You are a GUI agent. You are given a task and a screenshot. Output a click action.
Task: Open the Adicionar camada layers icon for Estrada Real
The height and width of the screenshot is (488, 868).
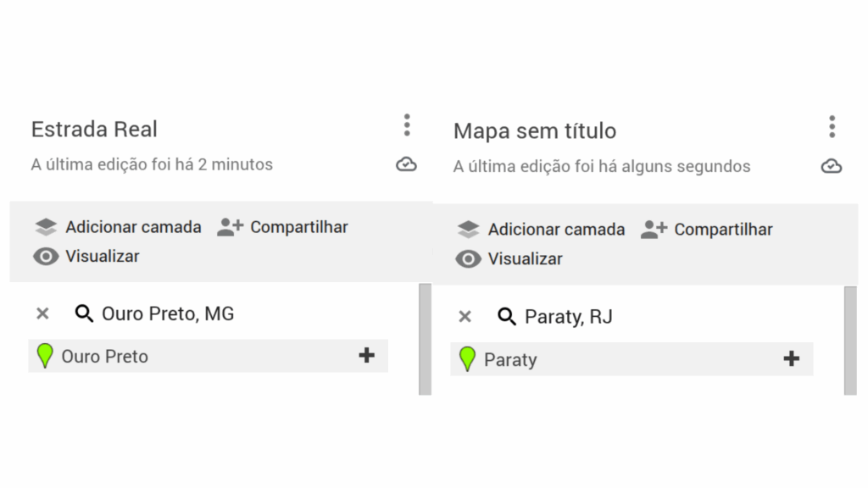click(47, 227)
